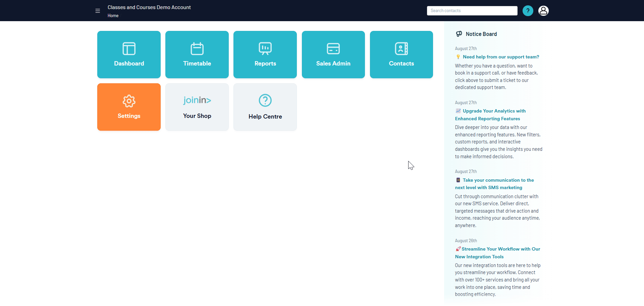This screenshot has width=644, height=306.
Task: Open the Upgrade Your Analytics notice link
Action: point(494,111)
